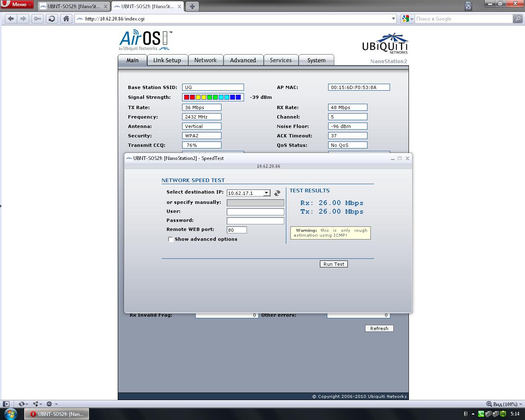The height and width of the screenshot is (420, 525).
Task: Refresh destination IP list icon
Action: pyautogui.click(x=277, y=193)
